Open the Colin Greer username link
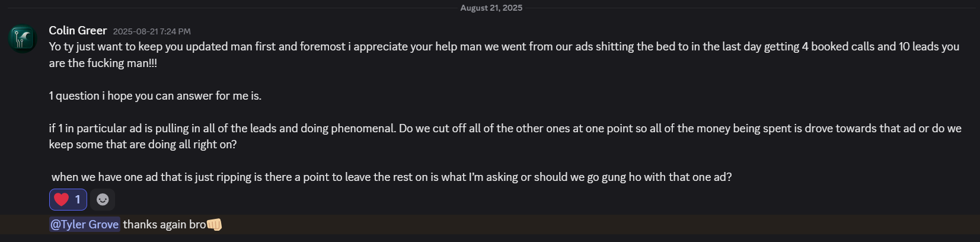This screenshot has height=242, width=980. pos(78,30)
